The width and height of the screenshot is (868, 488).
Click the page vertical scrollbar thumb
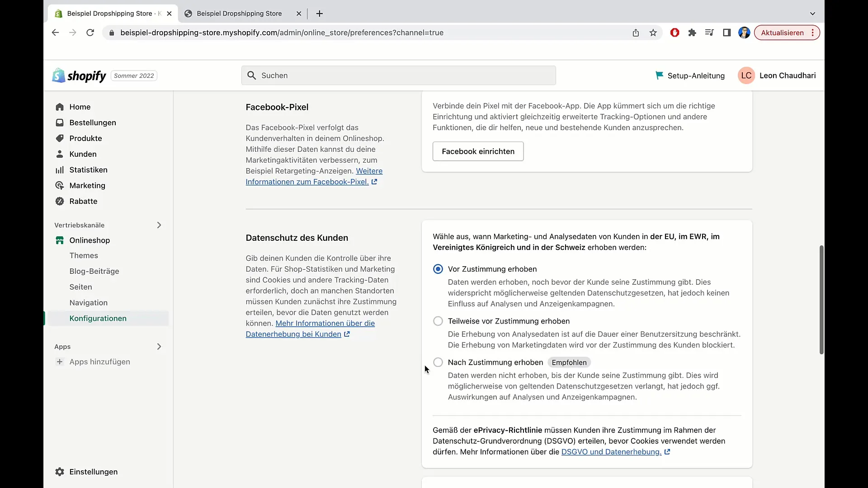(x=821, y=300)
